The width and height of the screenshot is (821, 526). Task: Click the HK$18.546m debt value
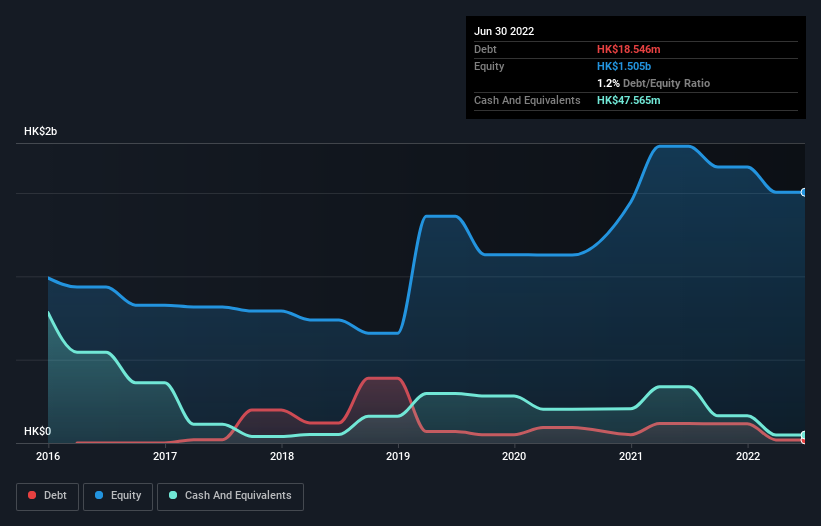628,49
